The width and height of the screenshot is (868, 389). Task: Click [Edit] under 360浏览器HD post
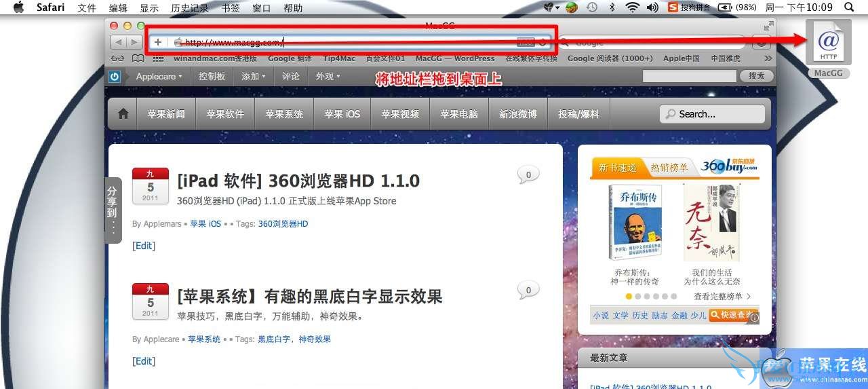click(x=144, y=246)
